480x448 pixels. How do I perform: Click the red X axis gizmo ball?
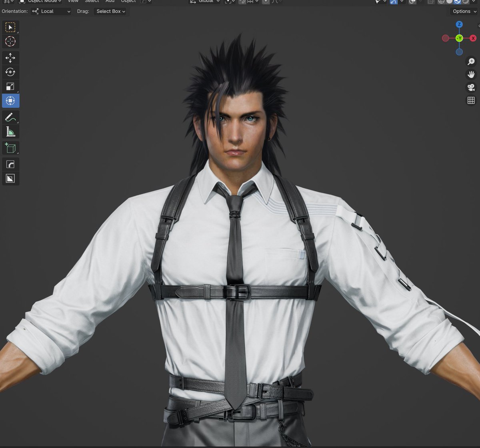point(473,38)
